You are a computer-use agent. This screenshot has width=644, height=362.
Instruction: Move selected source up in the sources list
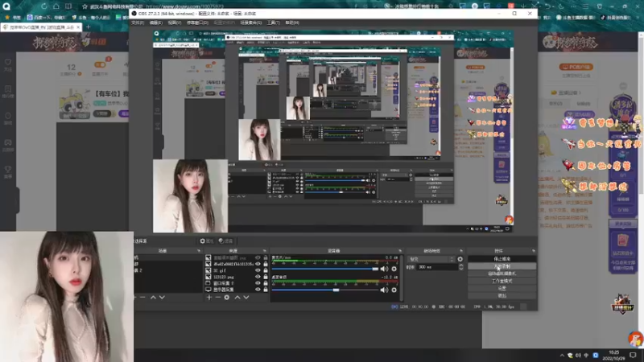coord(237,297)
